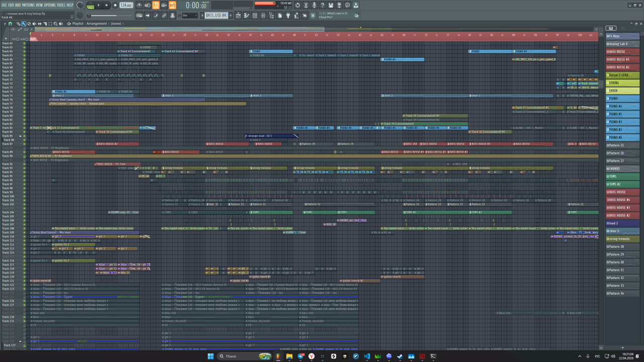Enable the magnet snap icon in playlist toolbar

(10, 24)
